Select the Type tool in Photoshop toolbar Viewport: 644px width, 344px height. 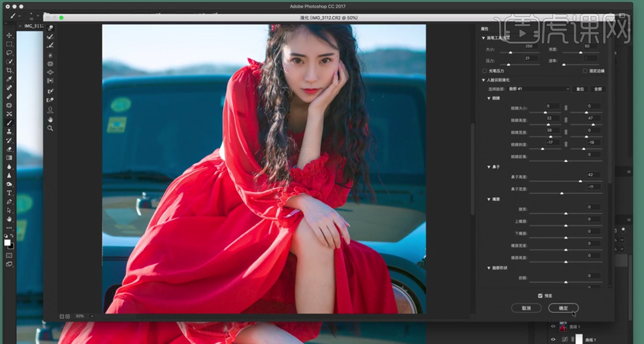pyautogui.click(x=9, y=193)
